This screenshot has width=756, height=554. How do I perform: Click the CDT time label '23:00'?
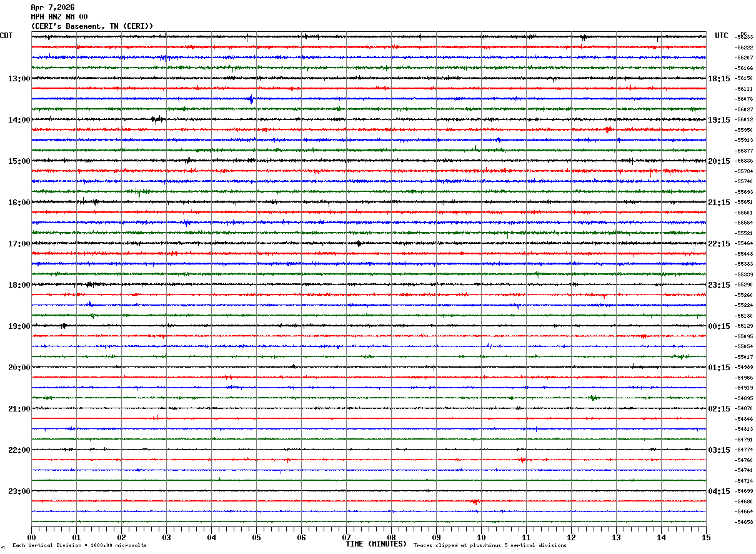coord(19,491)
